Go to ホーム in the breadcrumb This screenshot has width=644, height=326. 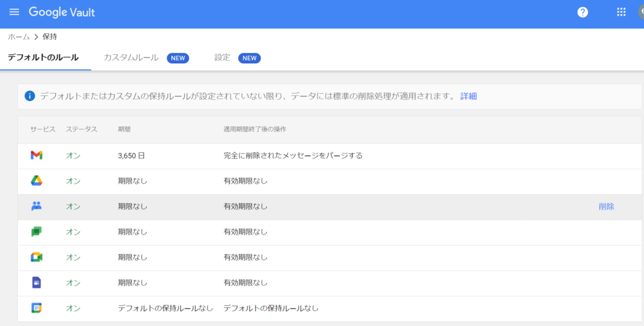[19, 37]
